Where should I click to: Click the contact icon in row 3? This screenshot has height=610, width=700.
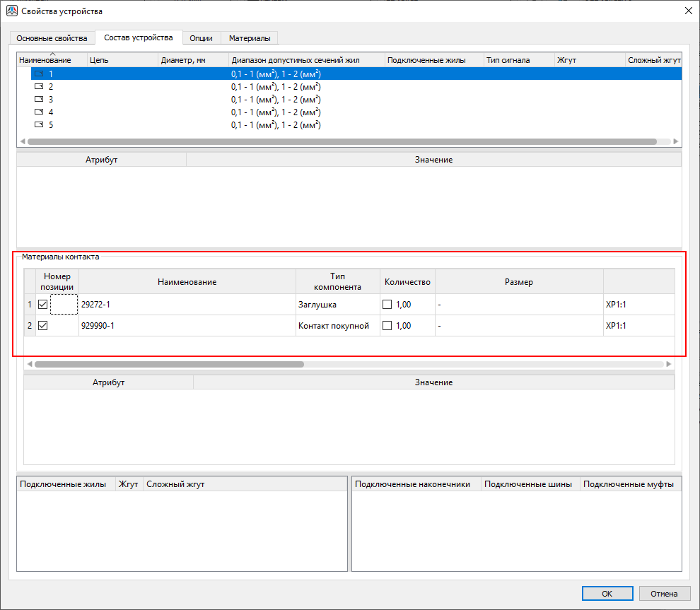coord(39,100)
